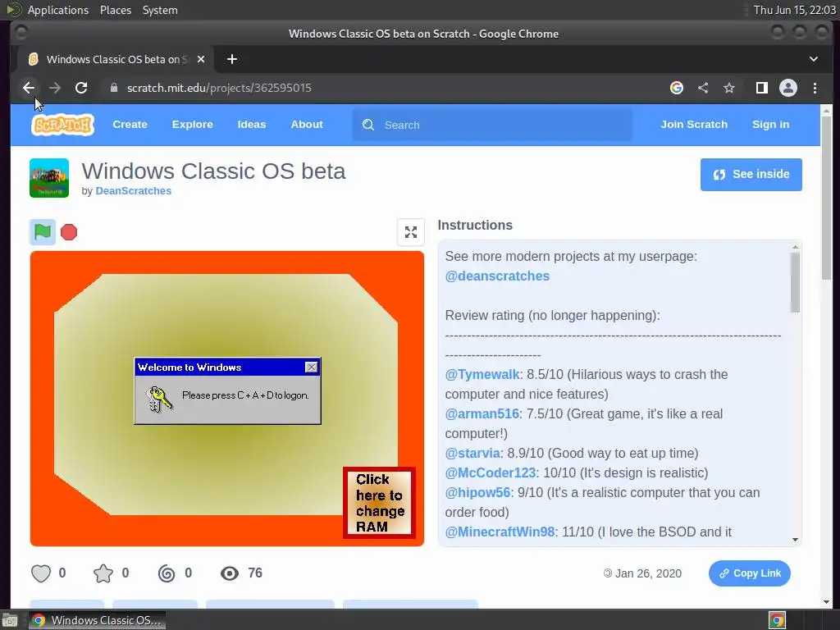The height and width of the screenshot is (630, 840).
Task: Open Chrome side panel icon
Action: 762,88
